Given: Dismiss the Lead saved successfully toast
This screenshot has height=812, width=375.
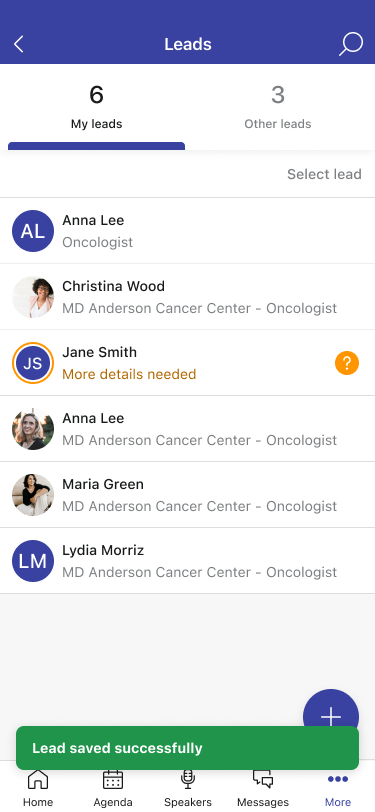Looking at the screenshot, I should pos(188,748).
